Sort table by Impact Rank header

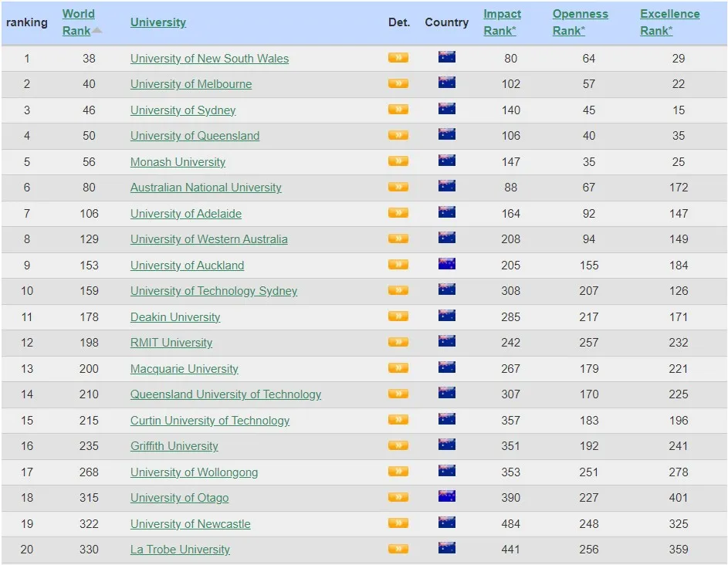pos(502,22)
